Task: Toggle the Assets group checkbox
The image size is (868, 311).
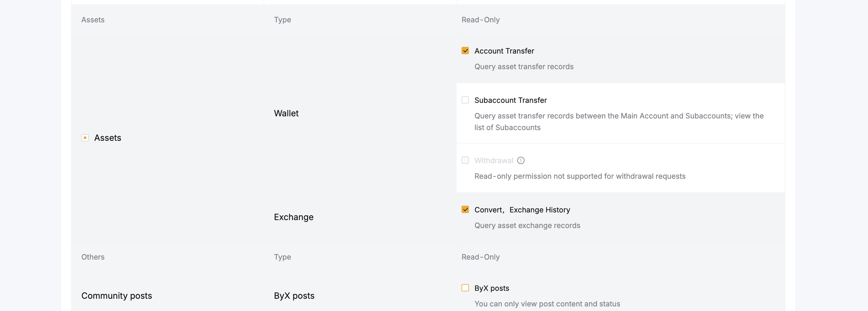Action: coord(85,138)
